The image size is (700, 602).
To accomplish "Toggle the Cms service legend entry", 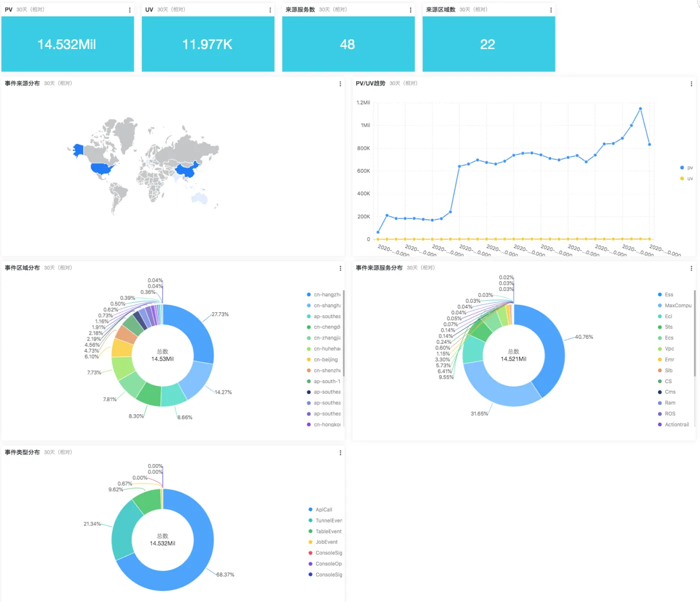I will pos(666,392).
